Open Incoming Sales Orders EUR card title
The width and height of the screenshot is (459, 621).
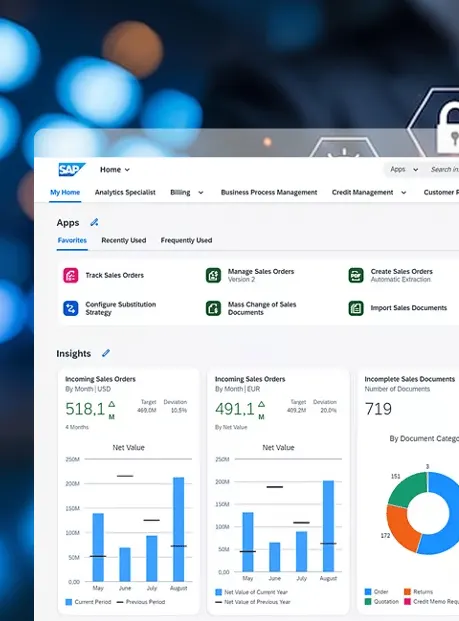click(x=250, y=379)
